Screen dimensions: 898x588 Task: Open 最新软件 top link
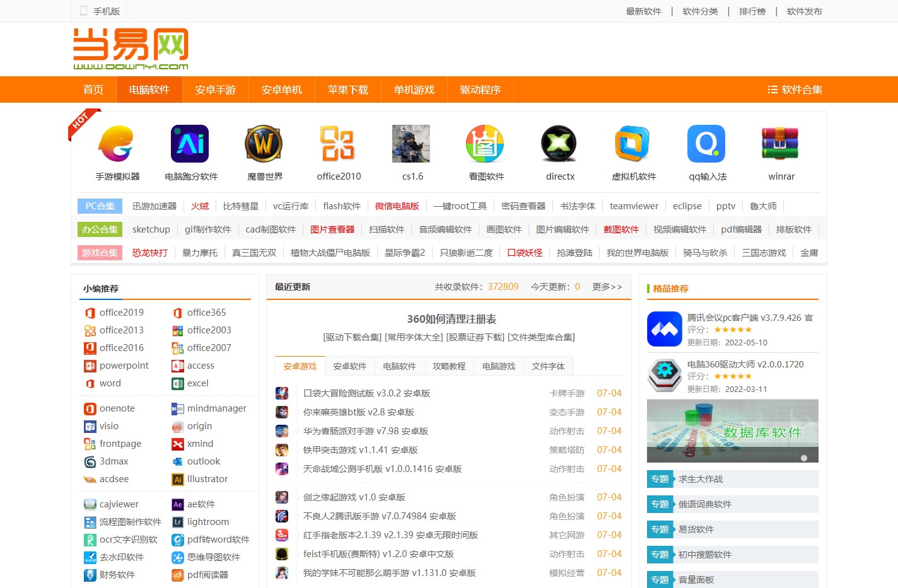pos(644,11)
